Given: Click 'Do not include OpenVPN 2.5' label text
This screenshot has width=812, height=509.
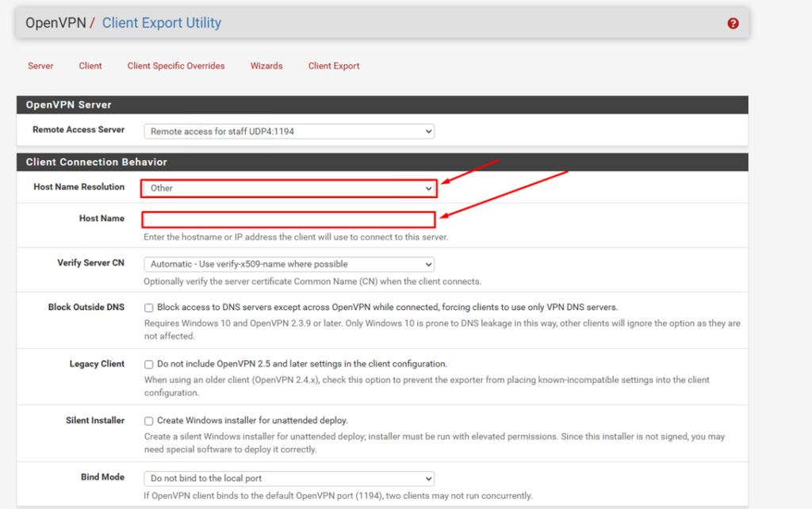Looking at the screenshot, I should click(x=301, y=365).
